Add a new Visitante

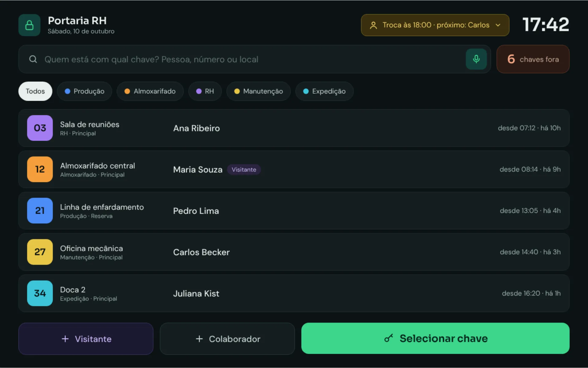(x=86, y=339)
